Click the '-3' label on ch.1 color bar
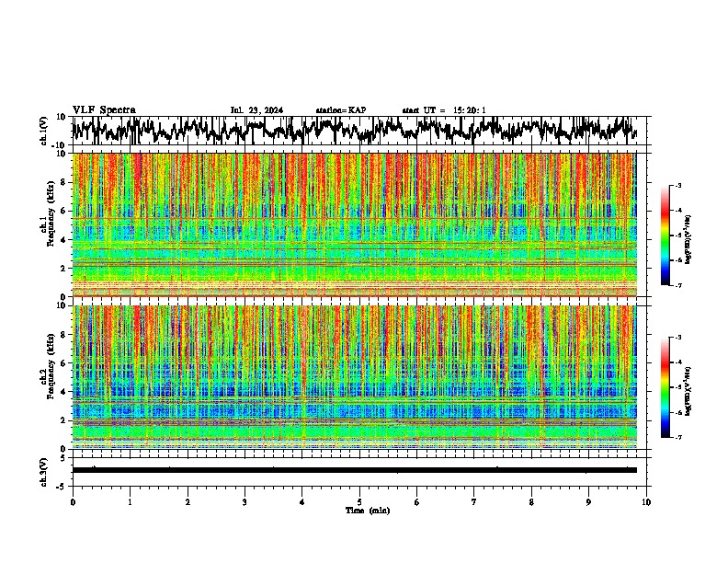 click(677, 185)
